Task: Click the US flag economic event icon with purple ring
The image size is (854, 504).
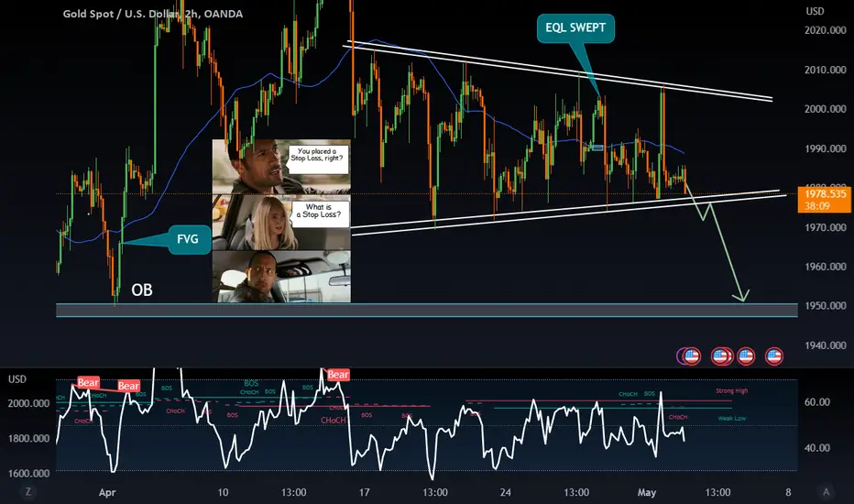Action: pyautogui.click(x=690, y=356)
